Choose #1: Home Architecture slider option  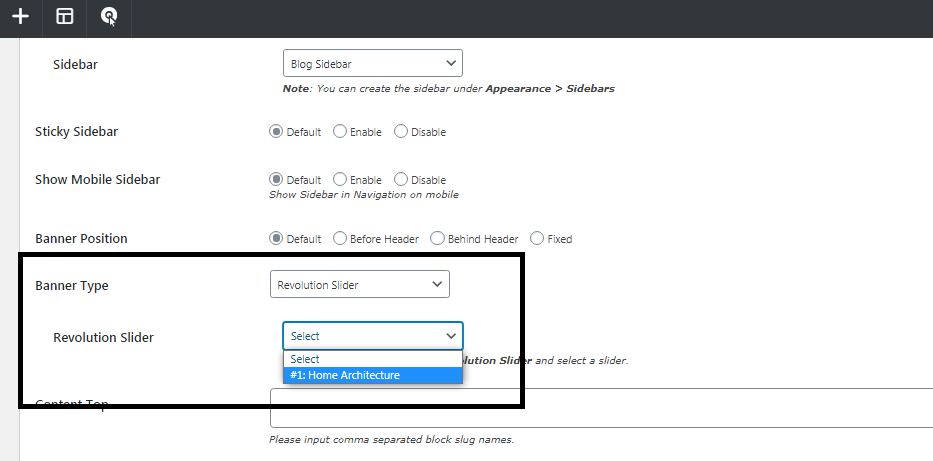[372, 375]
